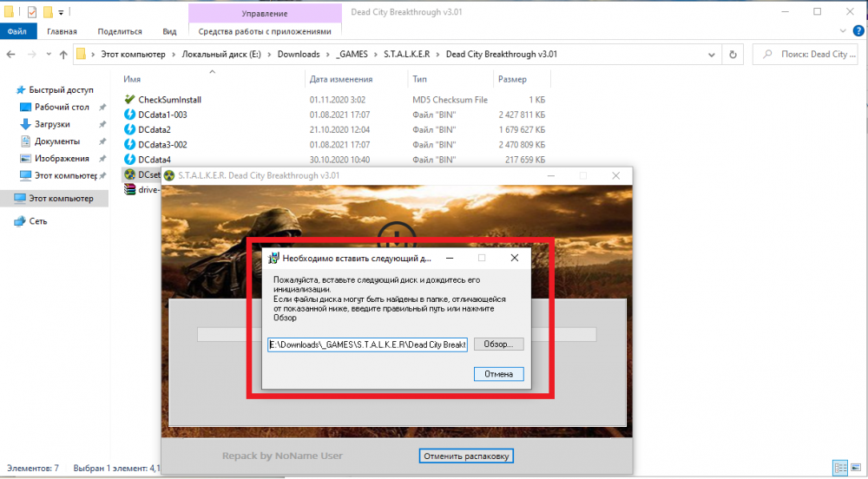Close the disk prompt dialog
Viewport: 868px width, 479px height.
pyautogui.click(x=514, y=258)
